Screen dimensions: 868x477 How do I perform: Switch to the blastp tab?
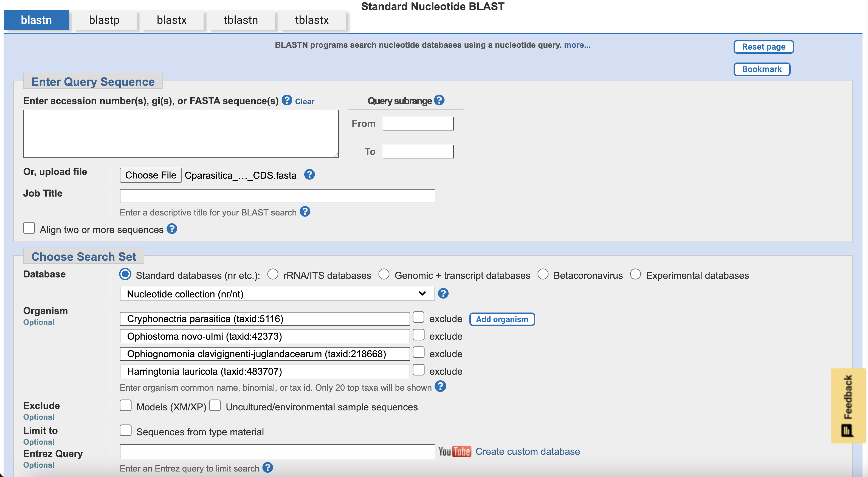pyautogui.click(x=104, y=20)
